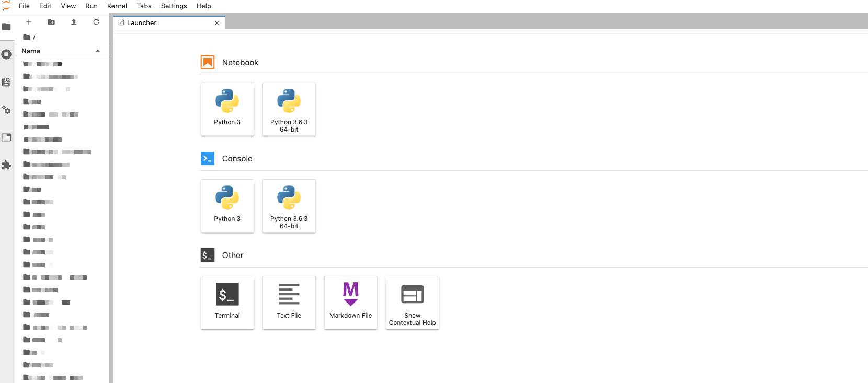Refresh the file list

tap(96, 22)
